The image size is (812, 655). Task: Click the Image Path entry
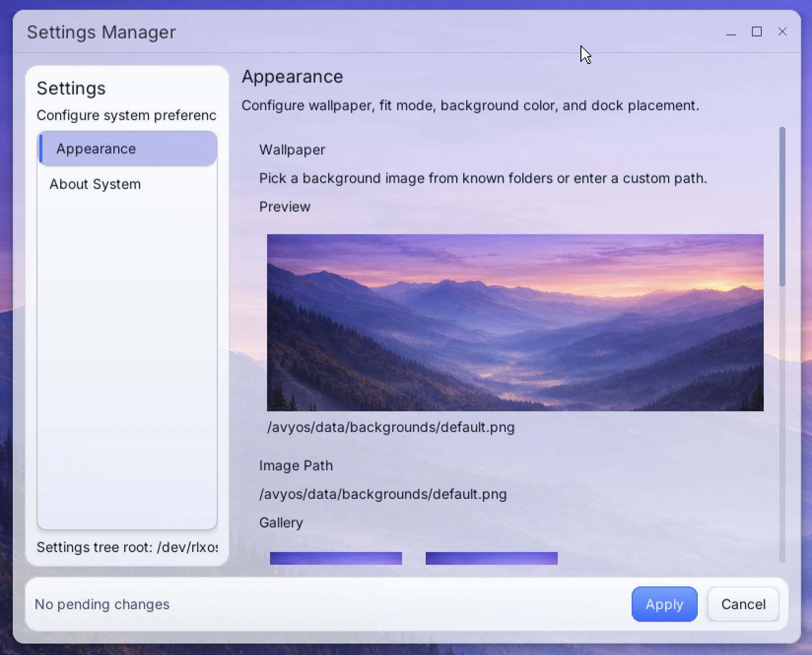[383, 494]
